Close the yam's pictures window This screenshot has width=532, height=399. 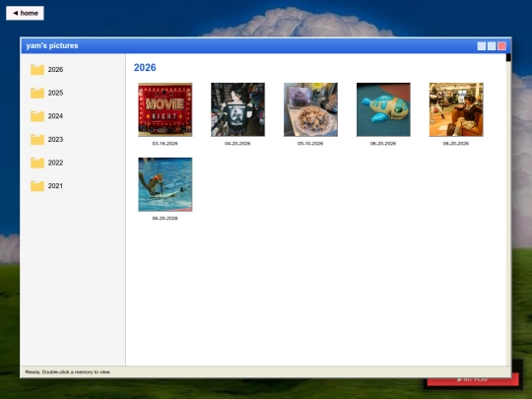[501, 46]
